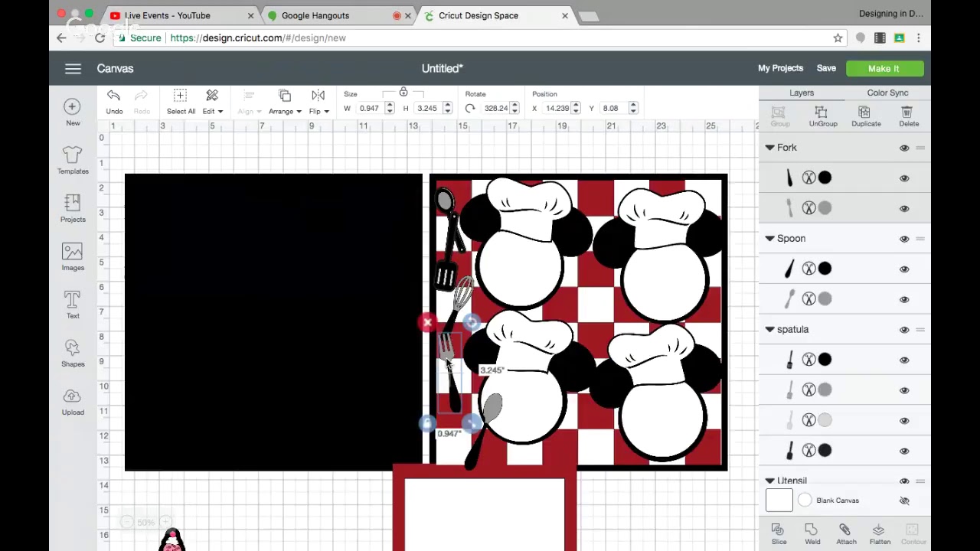Hide the black Fork layer
This screenshot has width=980, height=551.
[x=904, y=178]
